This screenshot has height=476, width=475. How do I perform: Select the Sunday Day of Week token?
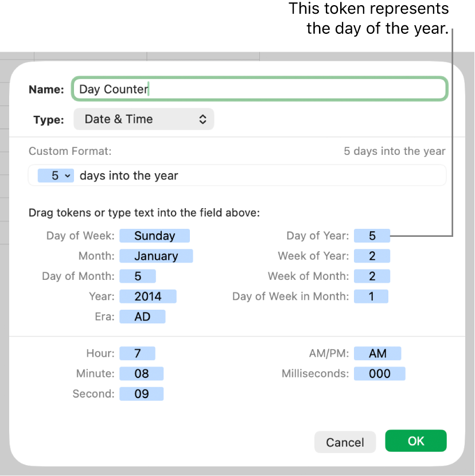tap(154, 236)
